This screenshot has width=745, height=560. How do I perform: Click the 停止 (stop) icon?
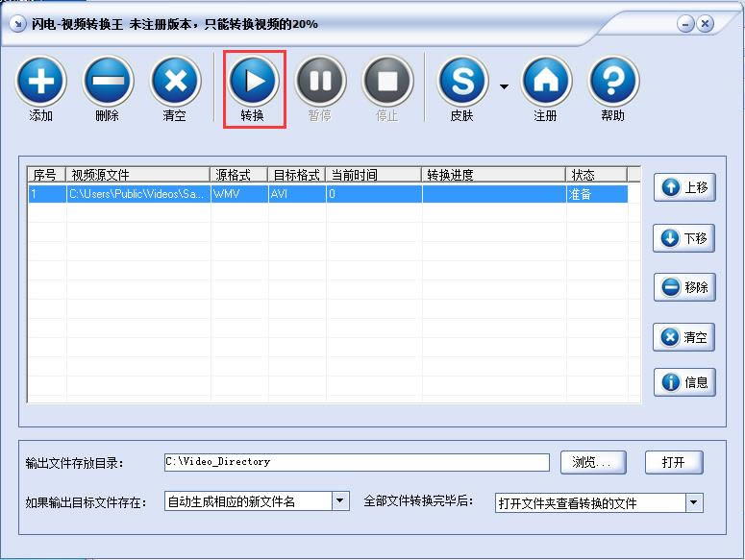coord(387,81)
